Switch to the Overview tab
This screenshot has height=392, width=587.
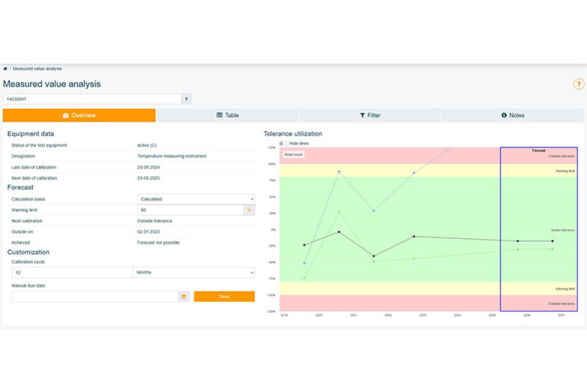(79, 116)
